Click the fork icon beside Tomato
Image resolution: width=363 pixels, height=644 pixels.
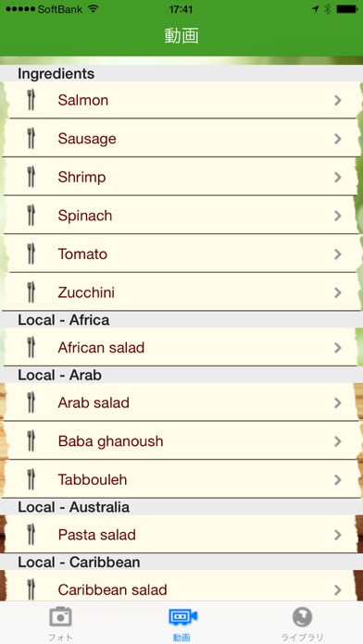coord(31,254)
